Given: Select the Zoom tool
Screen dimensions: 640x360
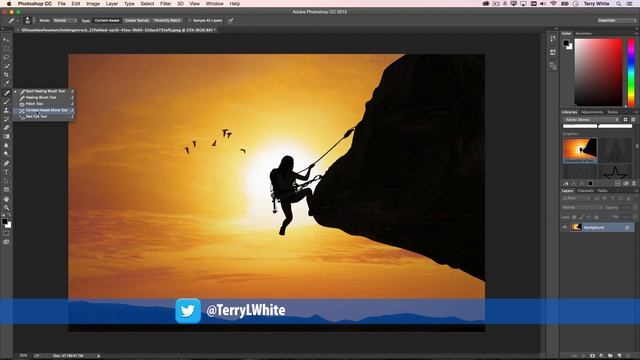Looking at the screenshot, I should click(6, 207).
